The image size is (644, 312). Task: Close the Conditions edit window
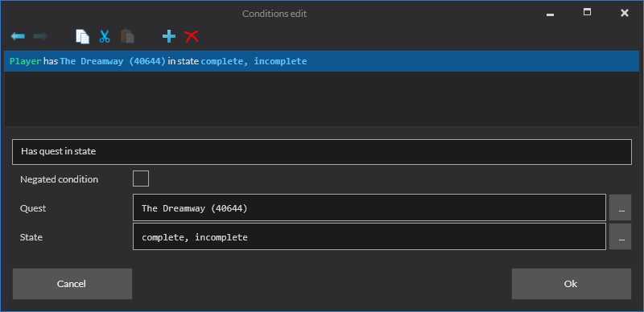click(x=625, y=13)
